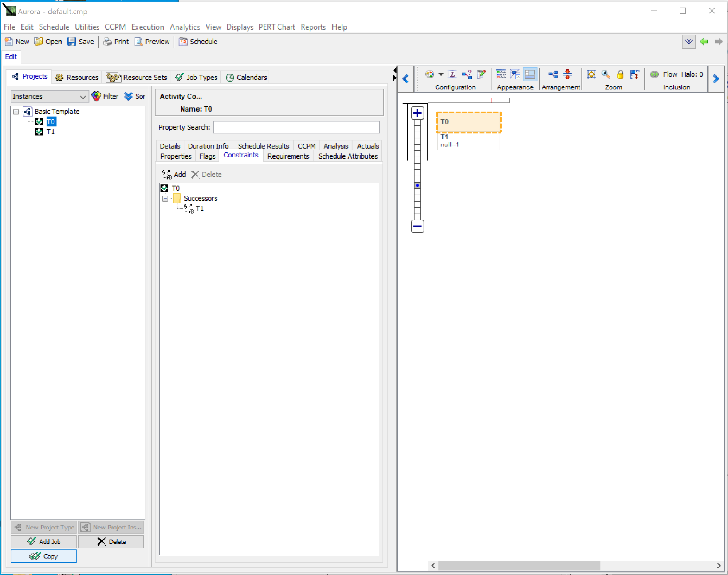Image resolution: width=728 pixels, height=575 pixels.
Task: Click the magnifying glass zoom icon
Action: coord(606,74)
